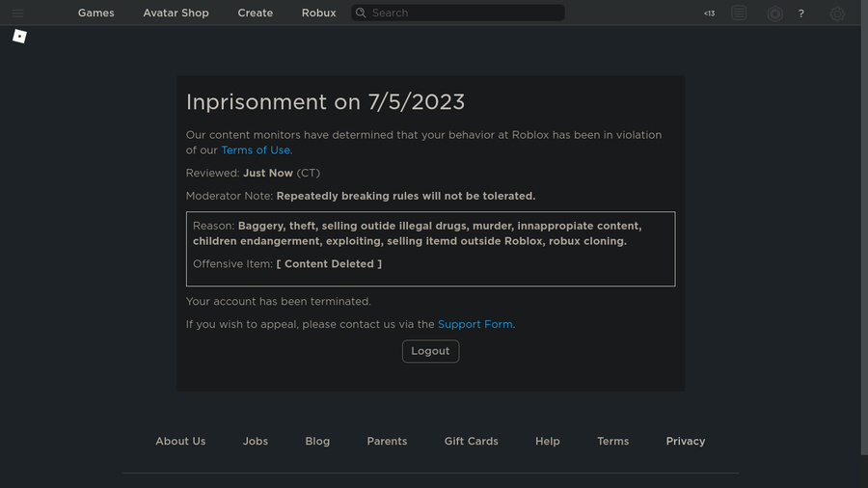Open the Terms of Use link
Image resolution: width=868 pixels, height=488 pixels.
pyautogui.click(x=256, y=150)
